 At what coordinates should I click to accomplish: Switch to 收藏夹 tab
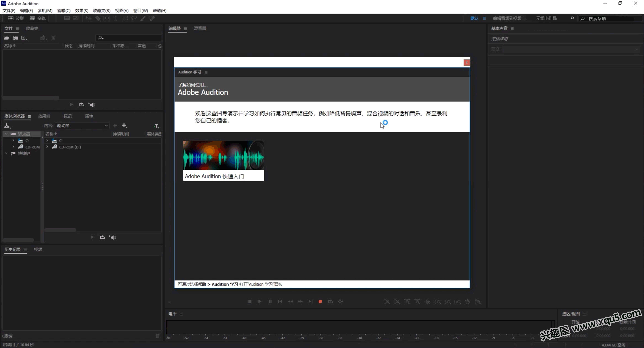(32, 28)
